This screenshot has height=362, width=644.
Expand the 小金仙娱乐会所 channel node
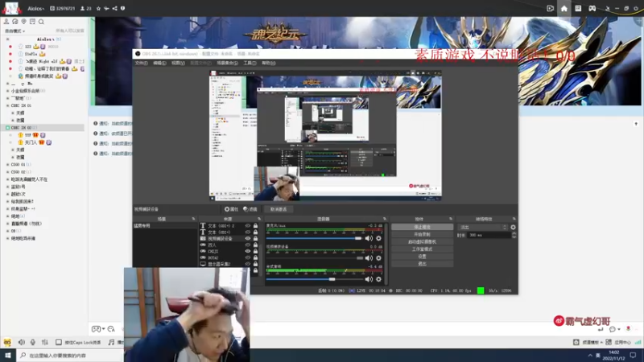point(7,91)
